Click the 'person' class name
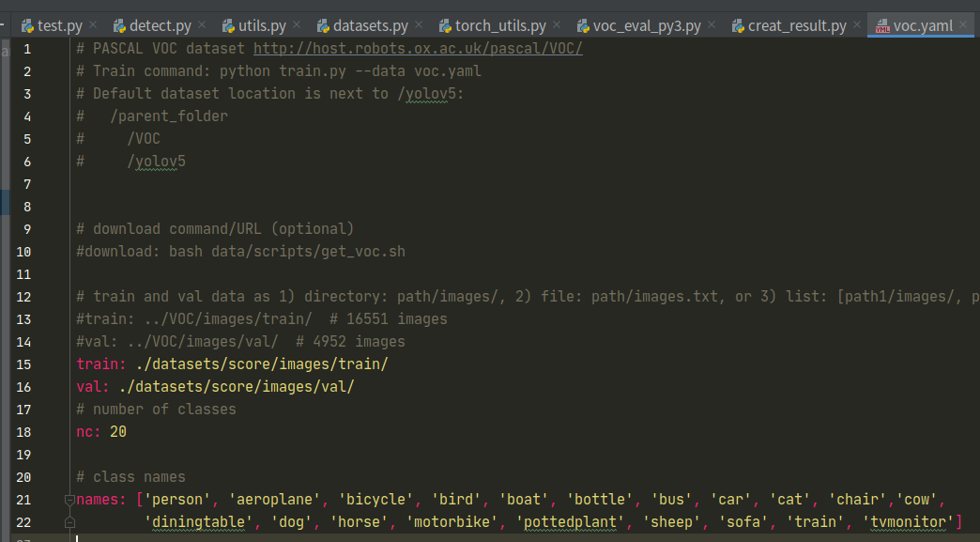The width and height of the screenshot is (980, 542). [x=177, y=499]
